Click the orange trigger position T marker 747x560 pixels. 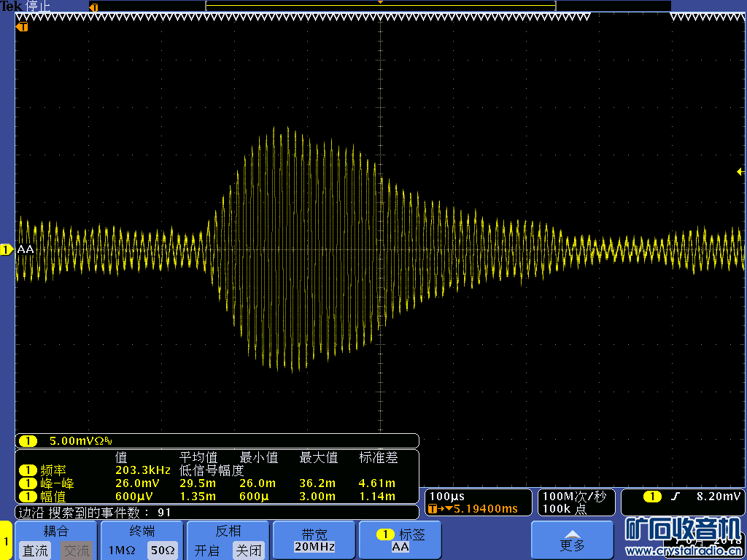tap(23, 27)
